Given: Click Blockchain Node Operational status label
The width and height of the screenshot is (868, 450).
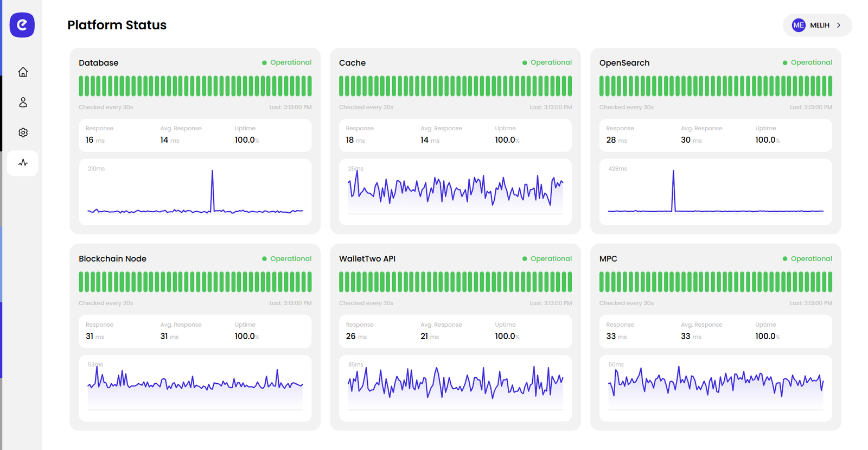Looking at the screenshot, I should [291, 259].
